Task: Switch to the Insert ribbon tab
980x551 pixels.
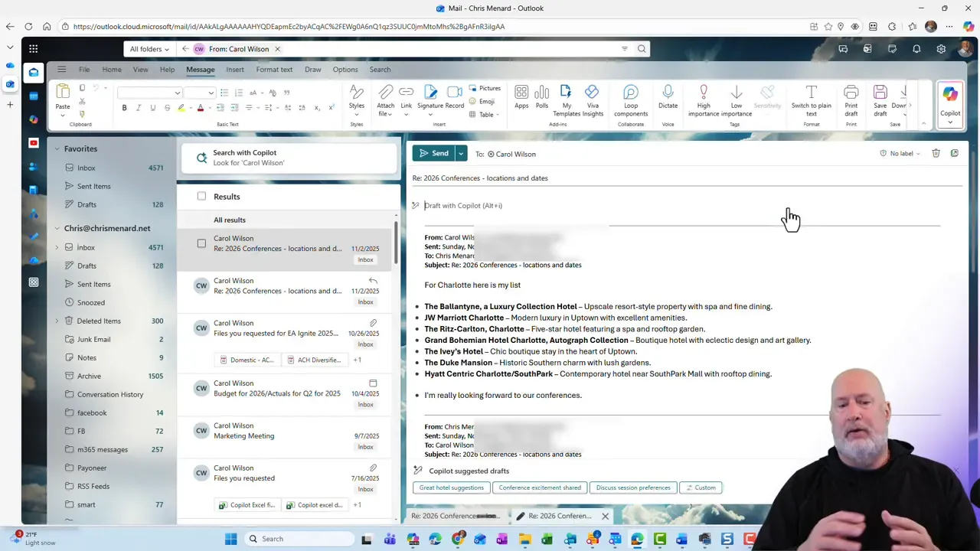Action: click(x=235, y=69)
